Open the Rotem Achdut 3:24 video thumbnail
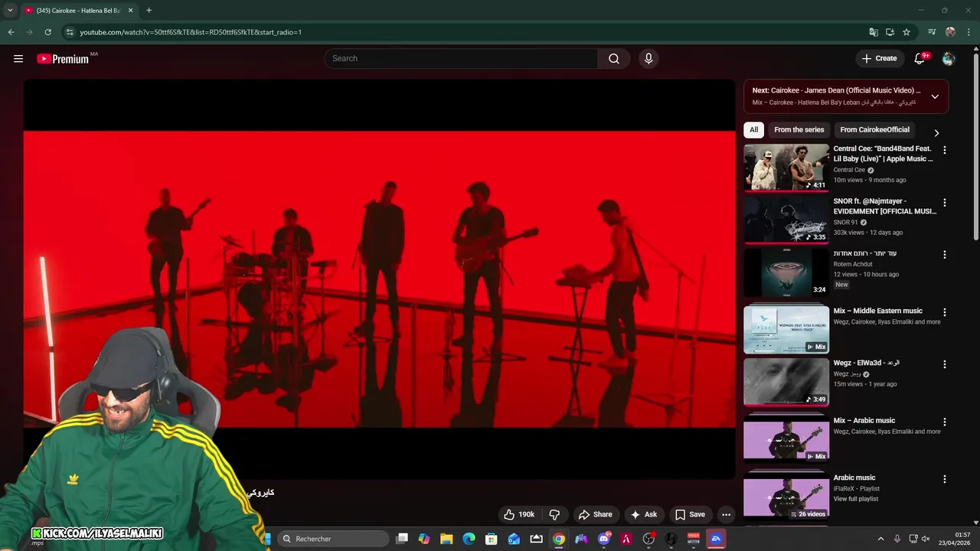980x551 pixels. coord(786,272)
